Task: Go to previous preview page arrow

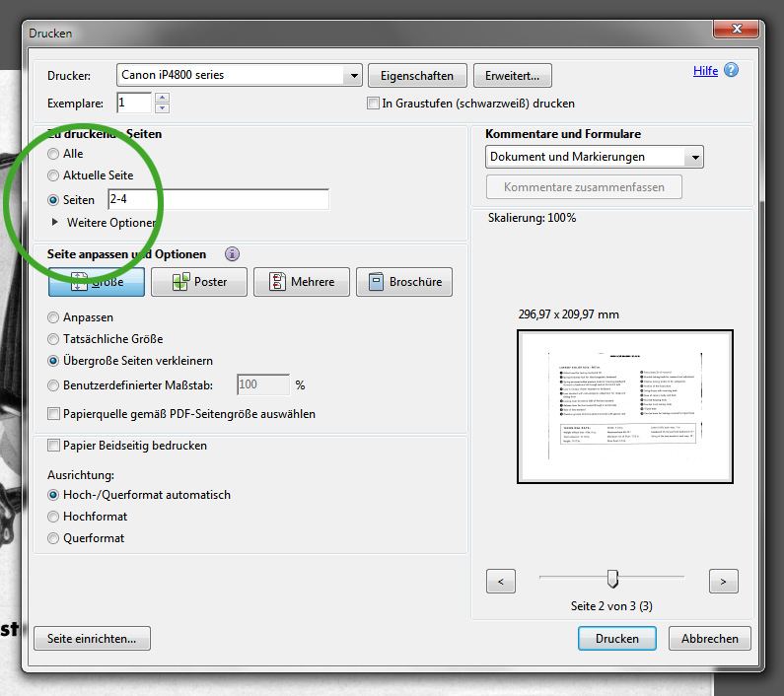Action: point(501,582)
